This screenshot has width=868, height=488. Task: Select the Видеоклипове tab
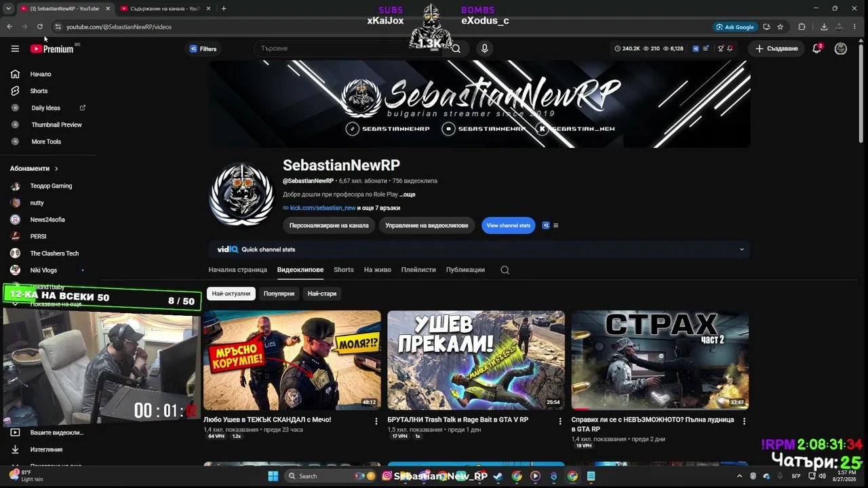click(x=300, y=270)
